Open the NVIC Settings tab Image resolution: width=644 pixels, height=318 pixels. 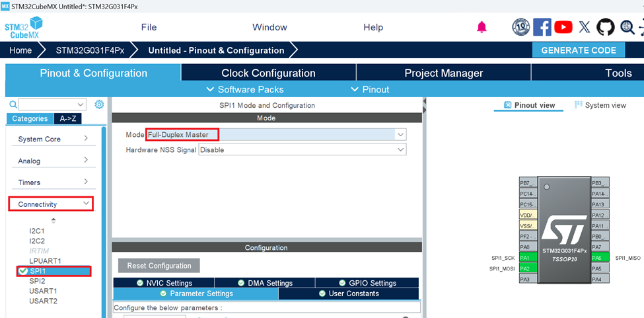point(164,283)
